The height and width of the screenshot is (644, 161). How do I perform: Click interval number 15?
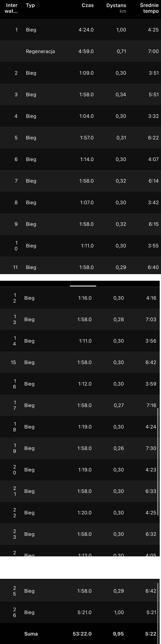(x=13, y=362)
